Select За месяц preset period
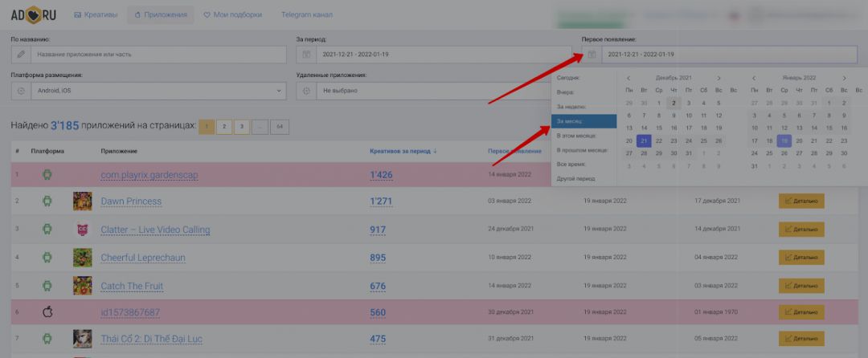This screenshot has width=868, height=358. pyautogui.click(x=584, y=121)
